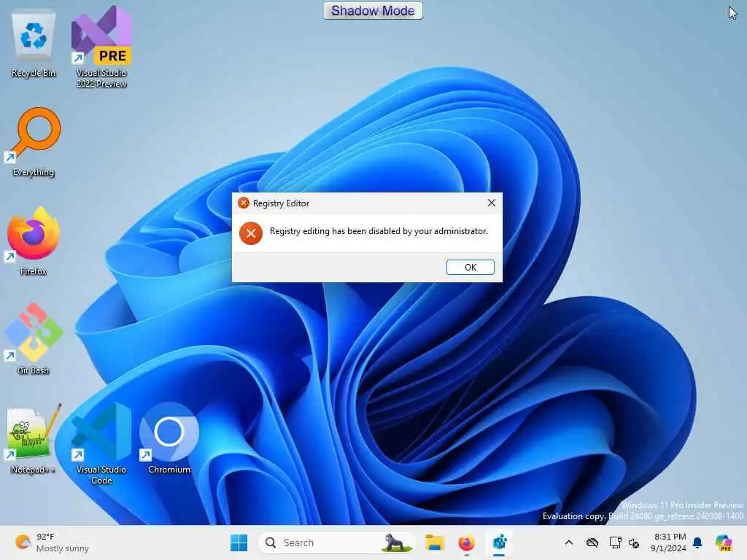Image resolution: width=747 pixels, height=560 pixels.
Task: Open the Windows Start menu
Action: click(x=239, y=542)
